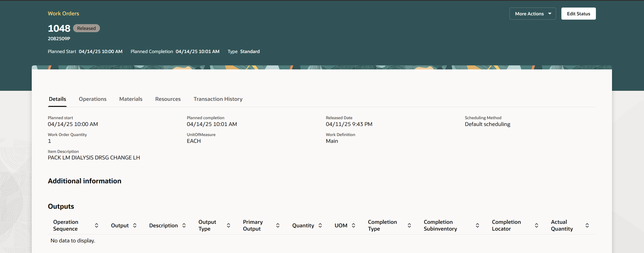The width and height of the screenshot is (644, 253).
Task: Toggle sorting on Completion Subinventory
Action: (x=477, y=225)
